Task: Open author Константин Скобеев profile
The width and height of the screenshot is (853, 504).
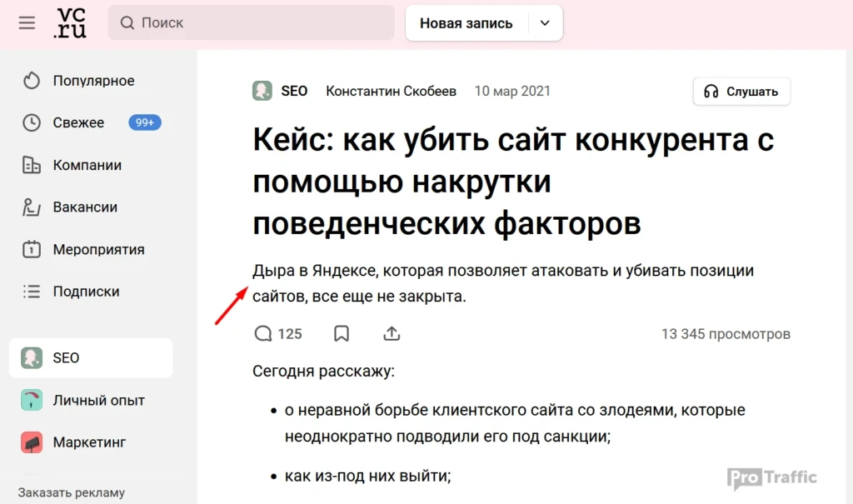Action: coord(391,91)
